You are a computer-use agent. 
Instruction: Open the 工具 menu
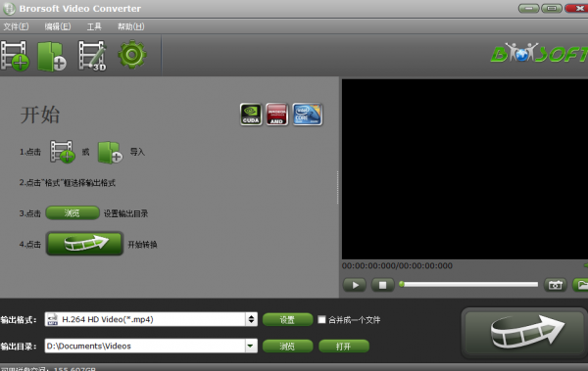click(94, 26)
